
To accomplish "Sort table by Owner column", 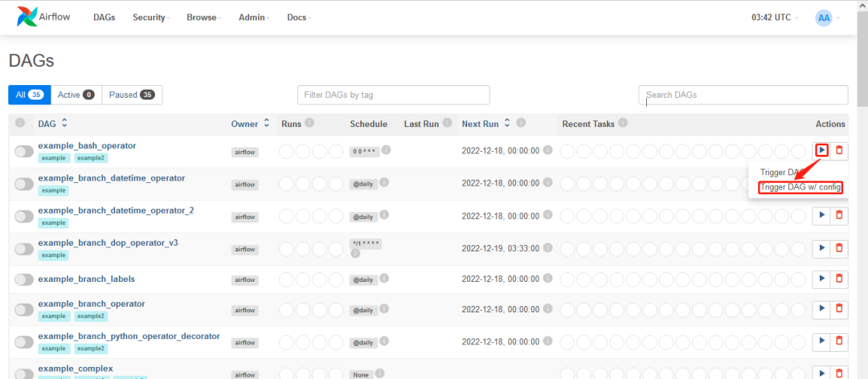I will point(250,124).
